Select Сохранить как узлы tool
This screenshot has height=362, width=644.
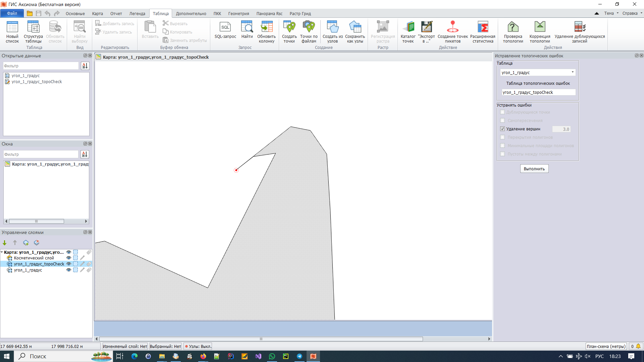(x=355, y=32)
